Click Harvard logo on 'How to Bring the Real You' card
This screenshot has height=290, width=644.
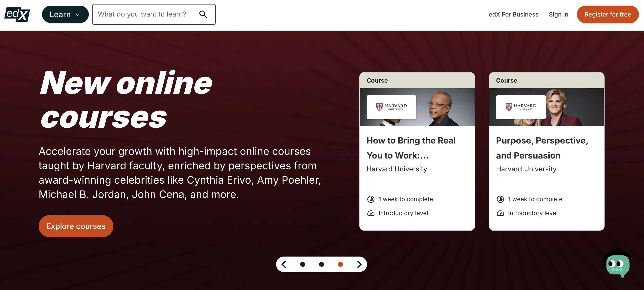[391, 107]
